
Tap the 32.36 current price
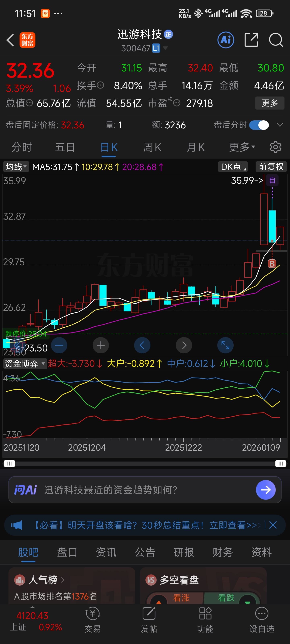tap(30, 70)
